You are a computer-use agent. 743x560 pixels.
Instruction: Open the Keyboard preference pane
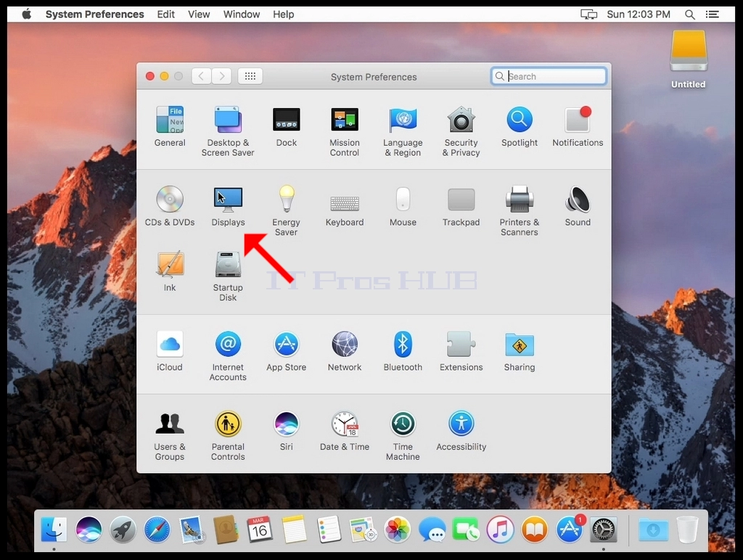tap(345, 203)
